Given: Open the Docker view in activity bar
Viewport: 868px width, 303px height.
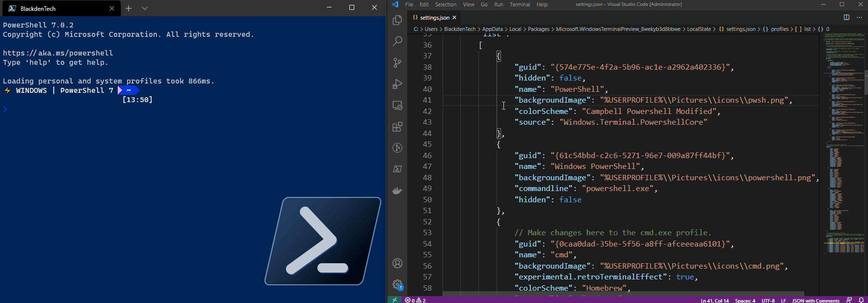Looking at the screenshot, I should click(x=397, y=191).
